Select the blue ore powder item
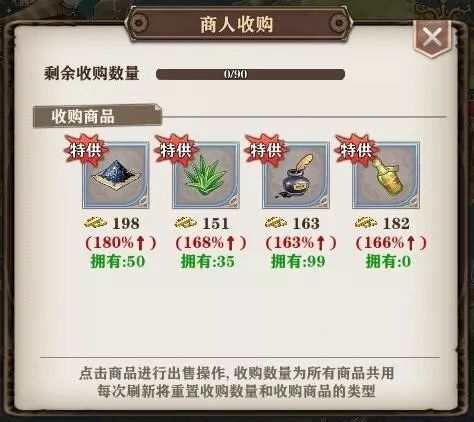 (x=116, y=175)
